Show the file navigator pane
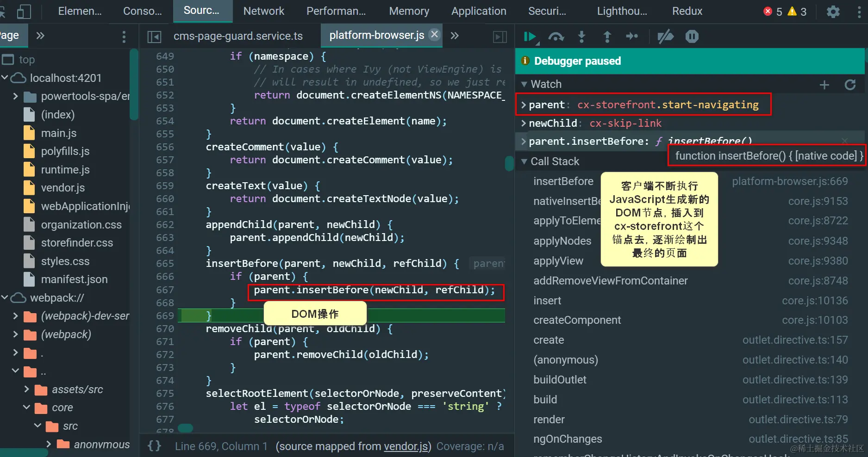 (154, 37)
